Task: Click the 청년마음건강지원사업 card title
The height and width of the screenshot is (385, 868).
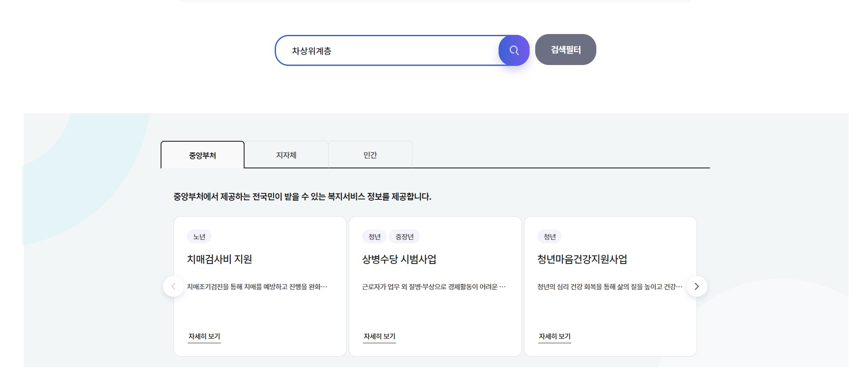Action: click(582, 259)
